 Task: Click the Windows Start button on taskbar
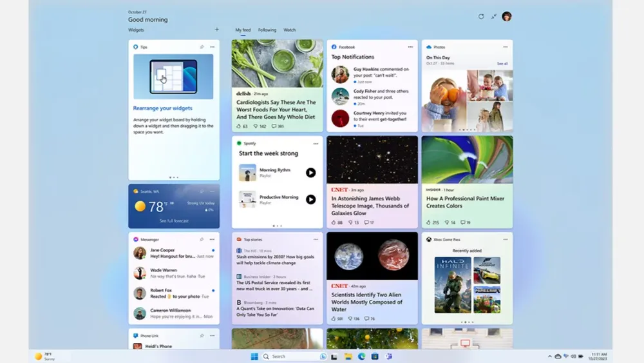[254, 356]
